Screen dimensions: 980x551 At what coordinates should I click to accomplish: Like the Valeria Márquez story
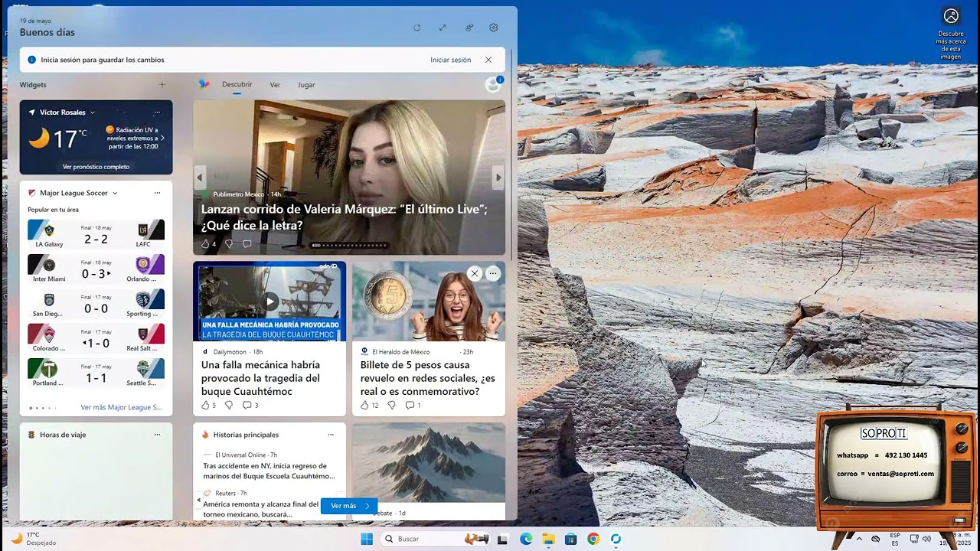(205, 244)
